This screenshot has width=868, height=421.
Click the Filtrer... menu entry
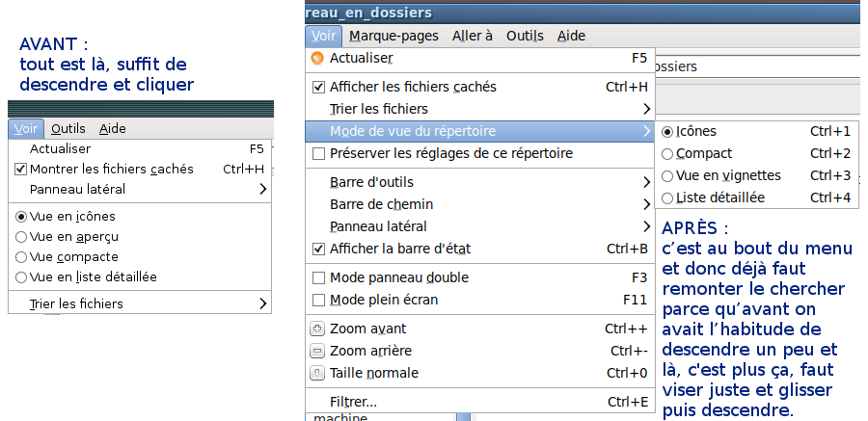pos(480,402)
